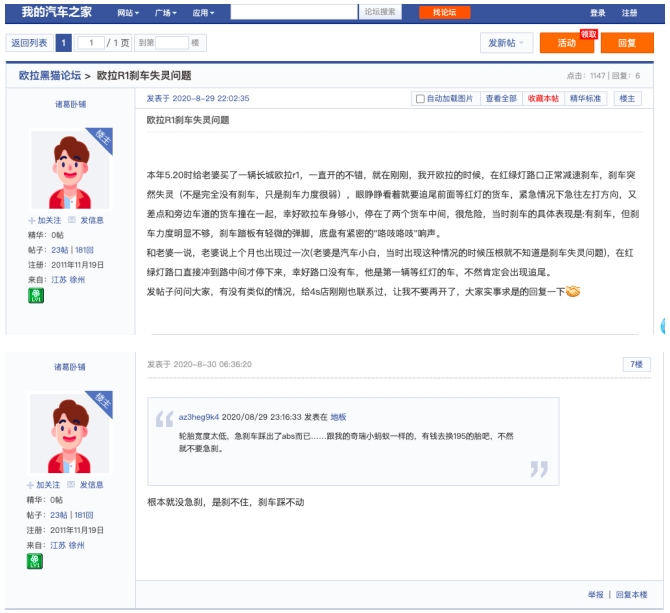Screen dimensions: 670x613
Task: Open the 网站 dropdown menu
Action: [128, 13]
